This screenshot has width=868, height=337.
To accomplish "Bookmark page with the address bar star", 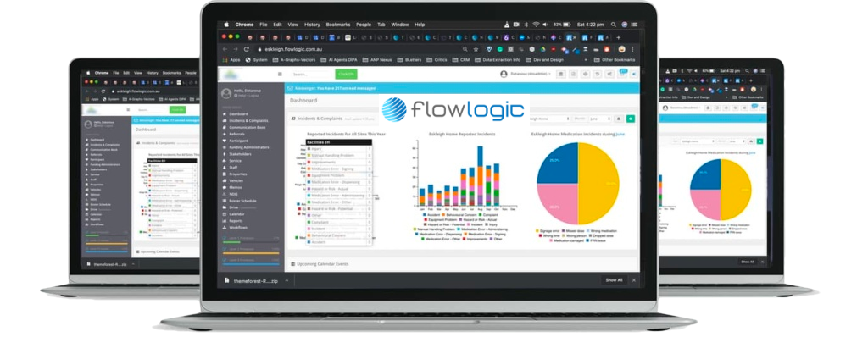I will click(476, 49).
